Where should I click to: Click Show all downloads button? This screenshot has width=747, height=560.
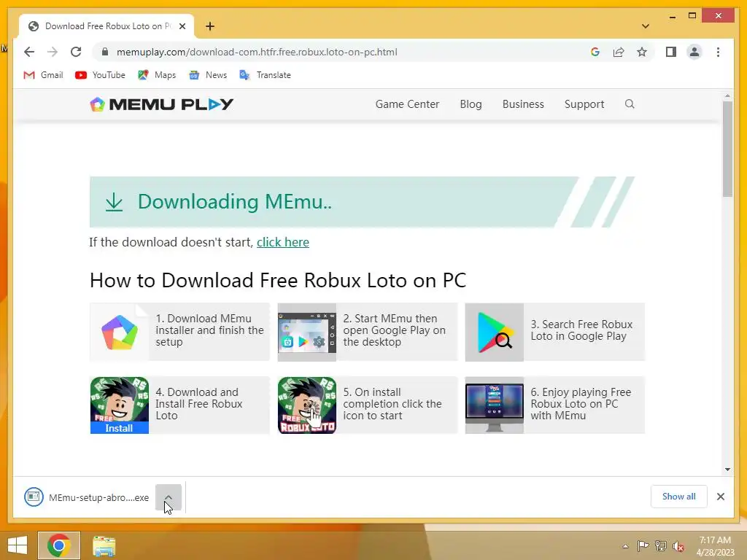click(x=678, y=497)
